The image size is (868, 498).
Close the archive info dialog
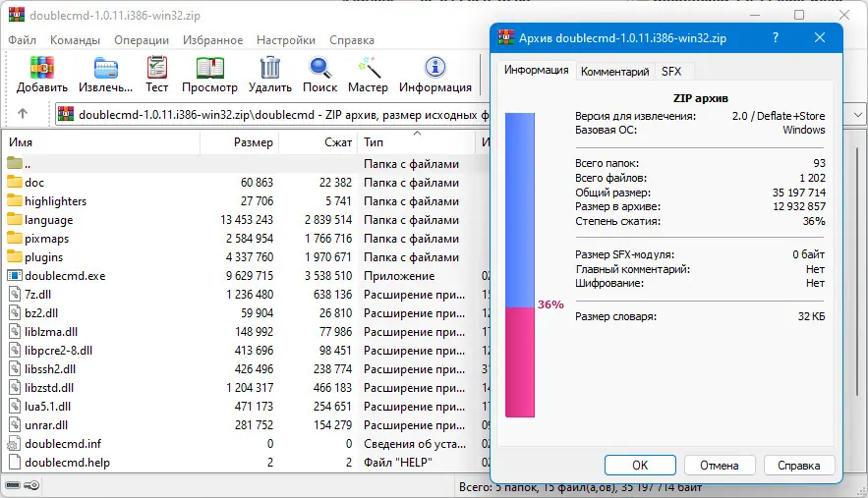pyautogui.click(x=820, y=37)
